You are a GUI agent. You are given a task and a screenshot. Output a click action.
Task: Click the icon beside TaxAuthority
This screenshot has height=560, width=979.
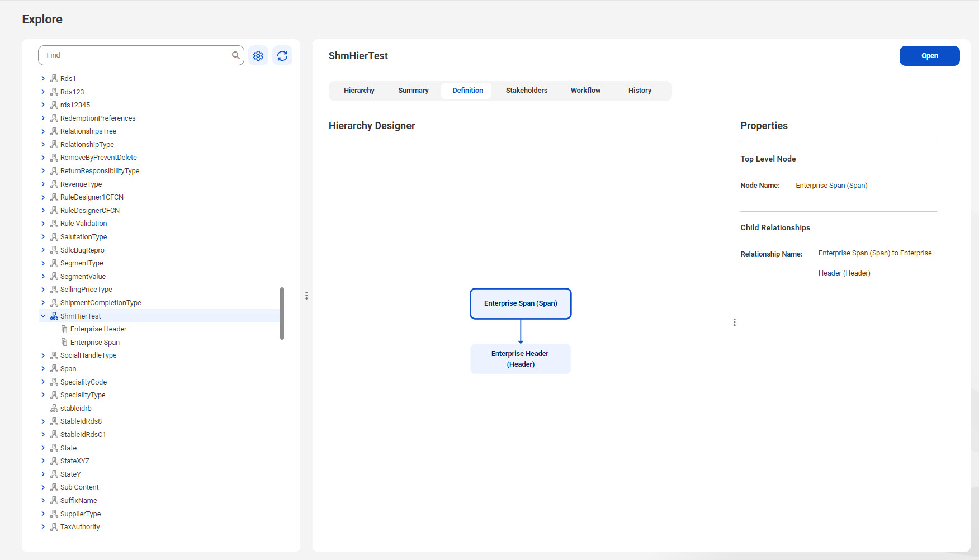(x=54, y=526)
